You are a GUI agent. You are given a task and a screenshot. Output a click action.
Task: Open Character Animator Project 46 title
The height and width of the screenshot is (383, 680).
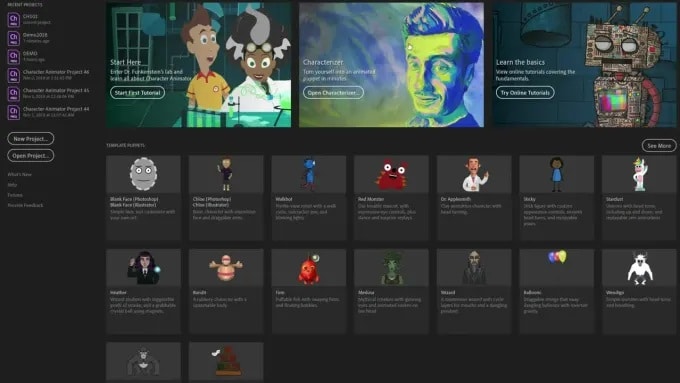tap(56, 72)
